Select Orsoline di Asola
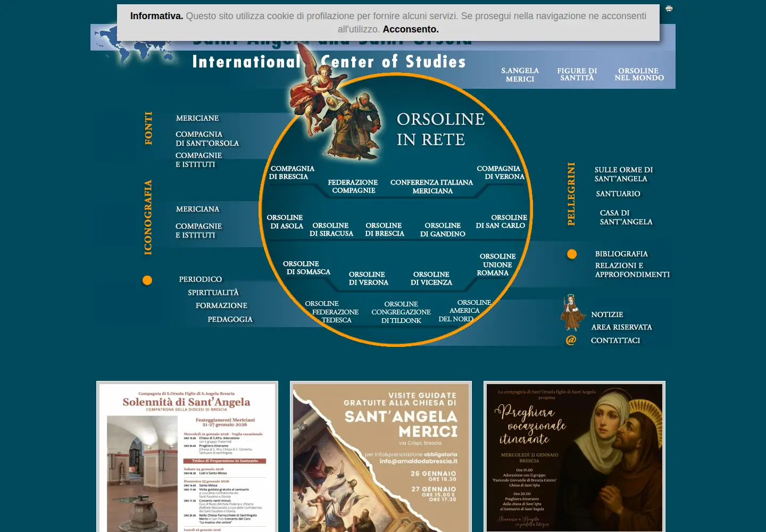Screen dimensions: 766x532 click(x=285, y=222)
